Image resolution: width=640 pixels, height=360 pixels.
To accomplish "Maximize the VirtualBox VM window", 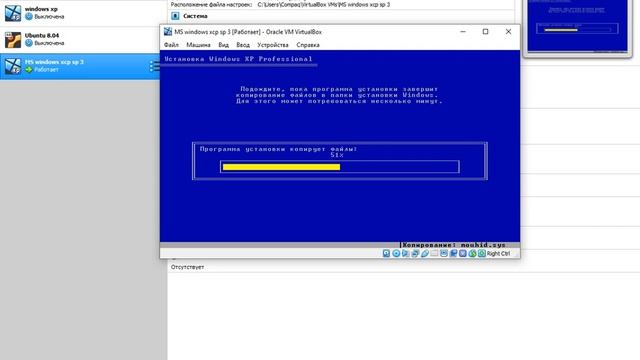I will 485,31.
